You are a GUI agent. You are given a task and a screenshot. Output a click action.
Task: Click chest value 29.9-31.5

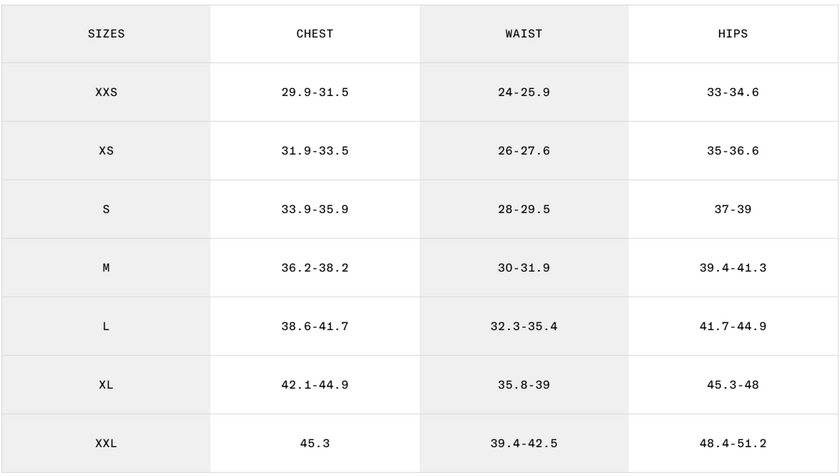315,92
